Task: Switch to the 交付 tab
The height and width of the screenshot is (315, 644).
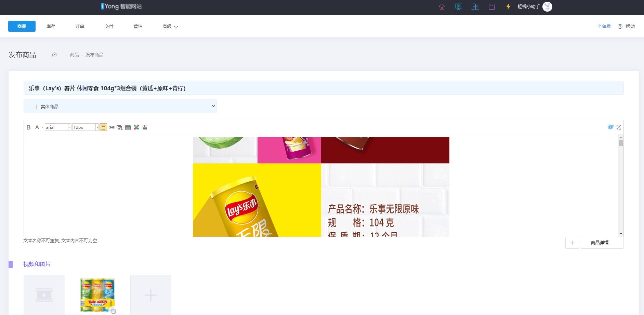Action: (x=109, y=26)
